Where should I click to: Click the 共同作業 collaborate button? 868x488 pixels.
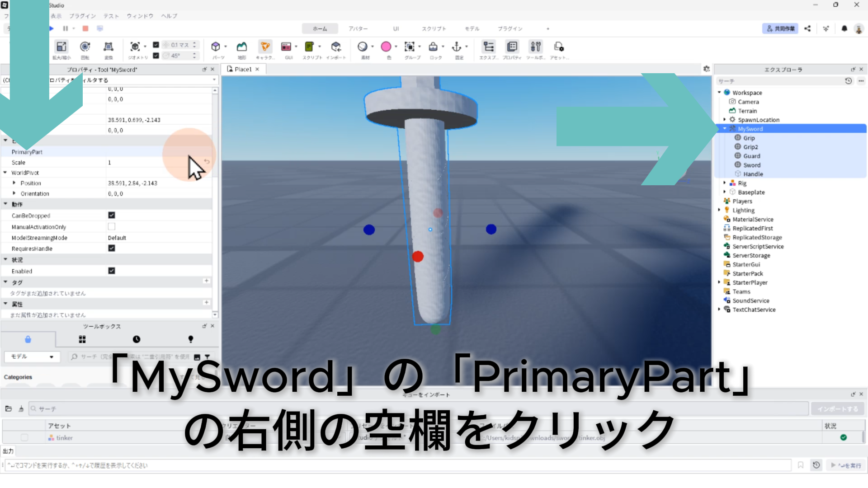pyautogui.click(x=780, y=28)
